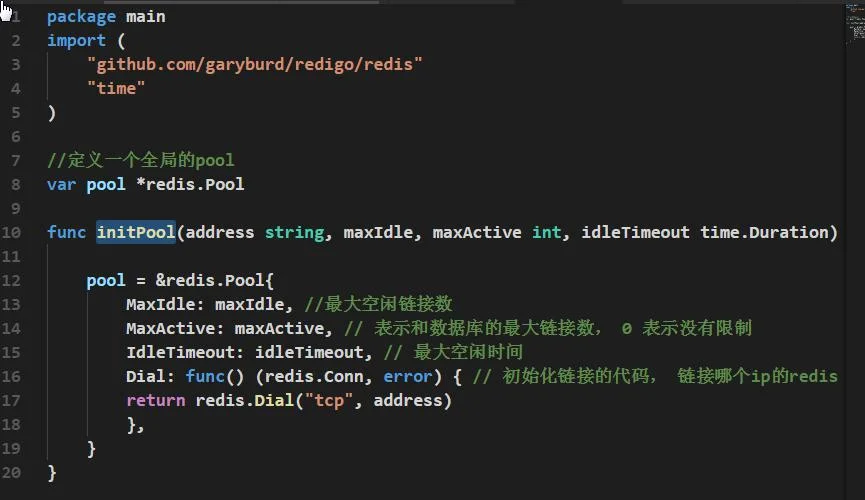The width and height of the screenshot is (865, 500).
Task: Click the final closing brace on line 20
Action: [52, 473]
